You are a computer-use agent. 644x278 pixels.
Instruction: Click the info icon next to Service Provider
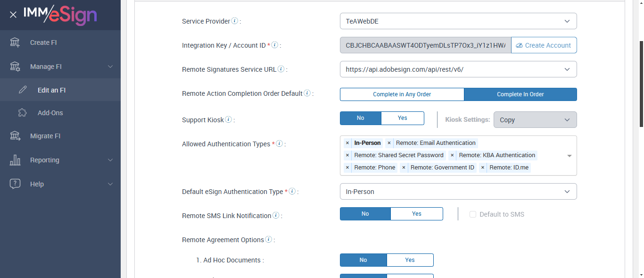pos(235,21)
